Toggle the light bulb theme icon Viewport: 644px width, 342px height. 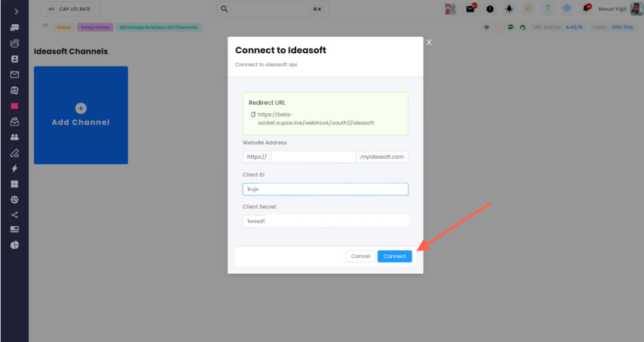(509, 9)
